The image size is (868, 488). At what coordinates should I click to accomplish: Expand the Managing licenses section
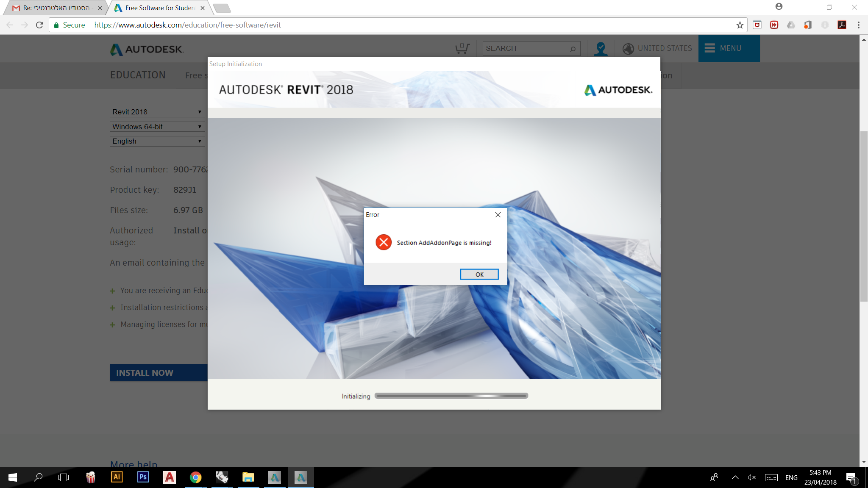[112, 324]
